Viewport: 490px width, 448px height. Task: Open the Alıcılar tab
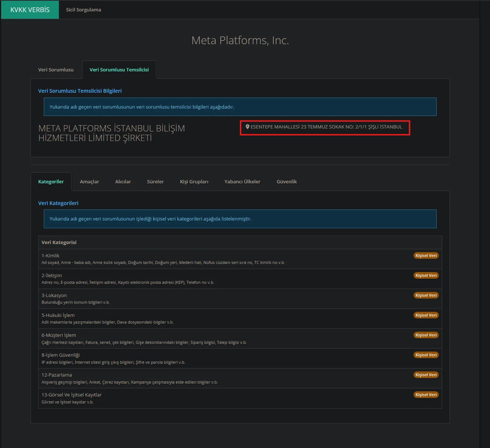point(123,181)
